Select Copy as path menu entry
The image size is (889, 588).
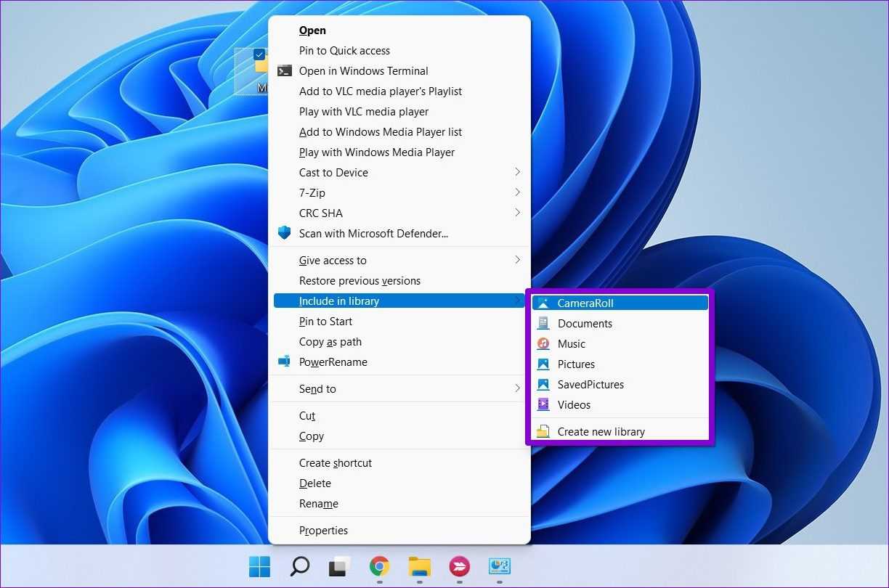click(330, 342)
